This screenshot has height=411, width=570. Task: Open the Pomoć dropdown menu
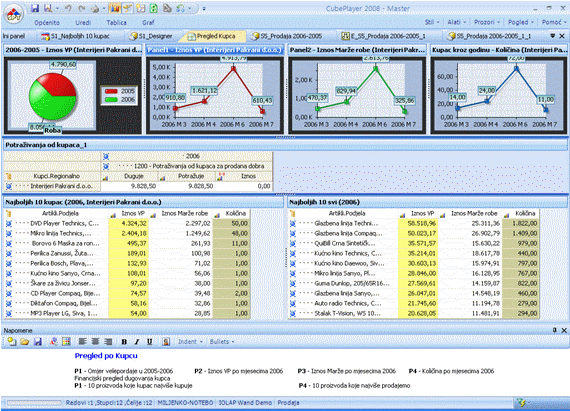554,22
